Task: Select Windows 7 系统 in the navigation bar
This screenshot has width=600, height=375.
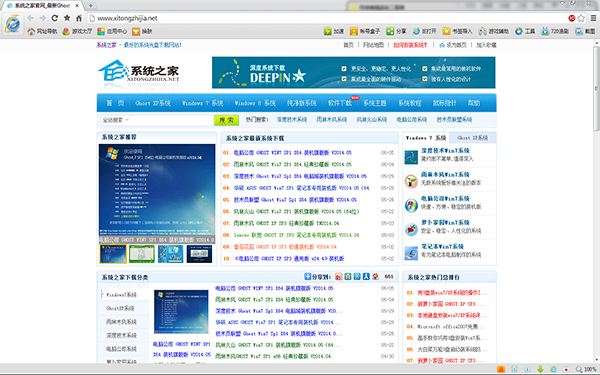Action: (202, 103)
